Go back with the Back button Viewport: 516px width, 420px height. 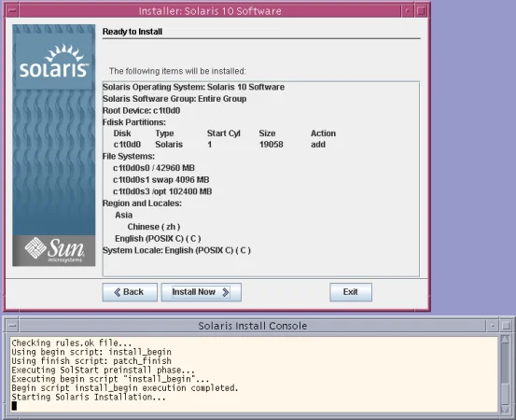(130, 292)
